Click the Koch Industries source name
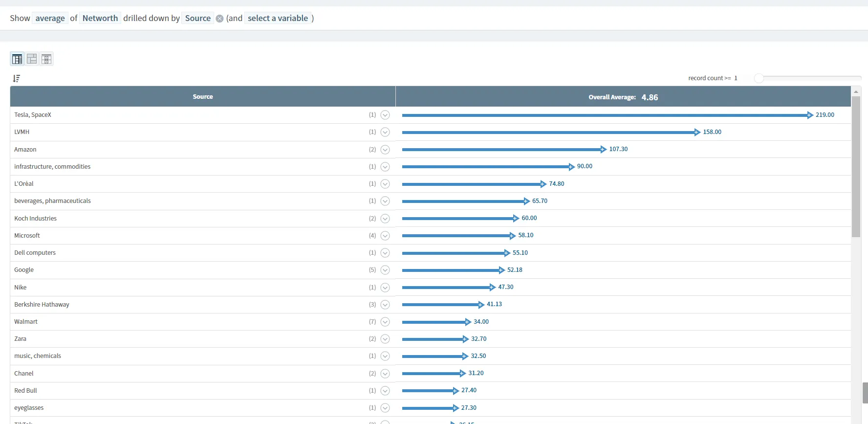This screenshot has width=868, height=424. 36,219
